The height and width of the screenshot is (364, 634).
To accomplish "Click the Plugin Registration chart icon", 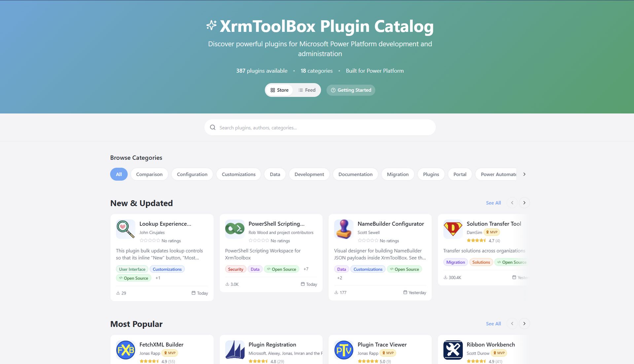I will (x=234, y=350).
